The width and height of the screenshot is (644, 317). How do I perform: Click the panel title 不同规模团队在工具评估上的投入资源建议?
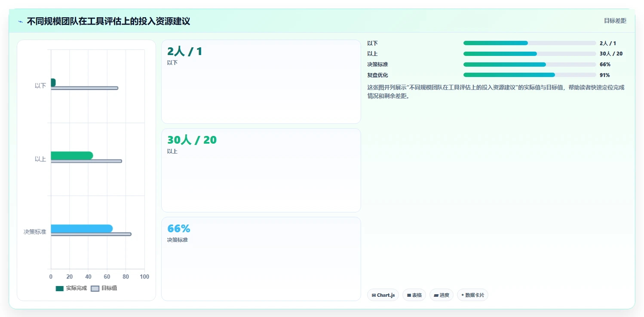pos(108,21)
